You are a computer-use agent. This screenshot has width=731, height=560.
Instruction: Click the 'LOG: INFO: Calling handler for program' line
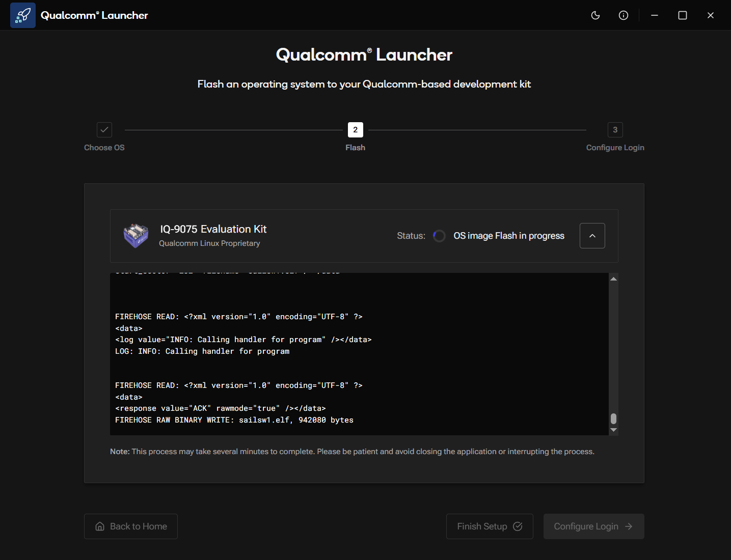click(x=202, y=351)
